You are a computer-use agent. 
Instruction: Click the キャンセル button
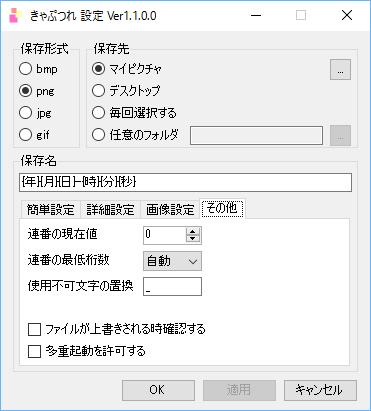(x=320, y=390)
